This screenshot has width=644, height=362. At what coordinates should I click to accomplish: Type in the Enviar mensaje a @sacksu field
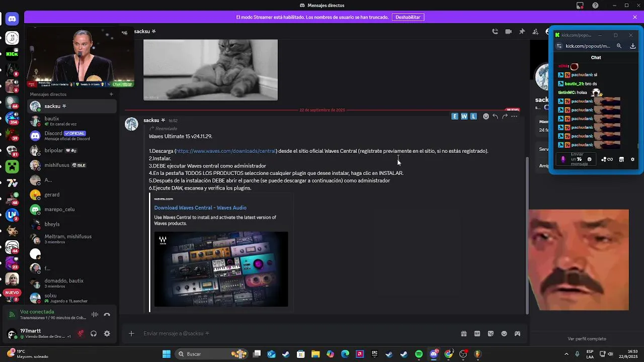297,333
